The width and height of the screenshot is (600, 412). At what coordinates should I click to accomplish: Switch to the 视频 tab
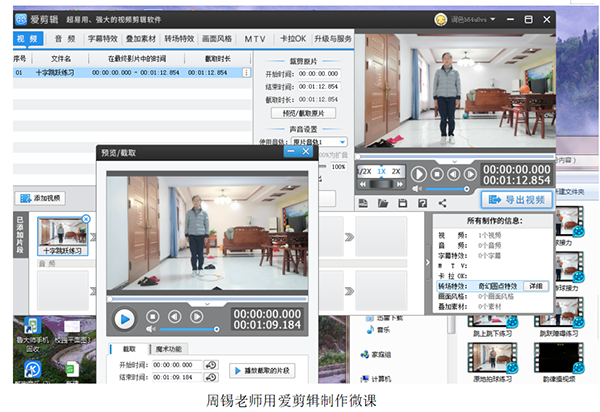[x=27, y=39]
